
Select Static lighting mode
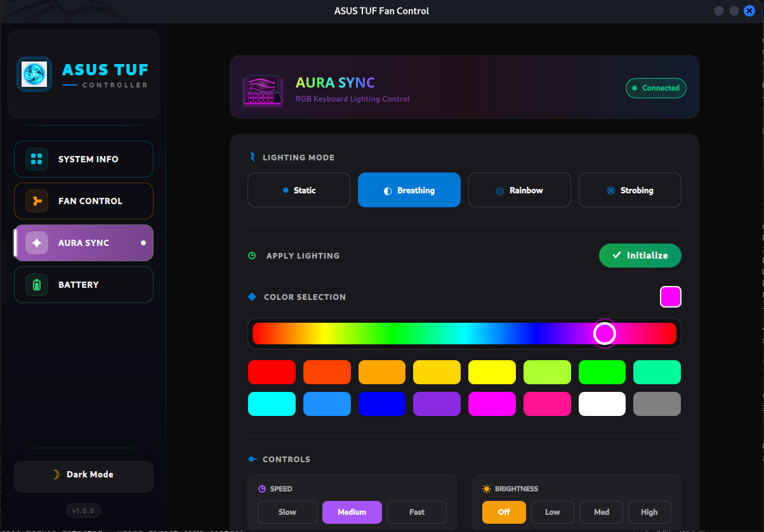299,190
